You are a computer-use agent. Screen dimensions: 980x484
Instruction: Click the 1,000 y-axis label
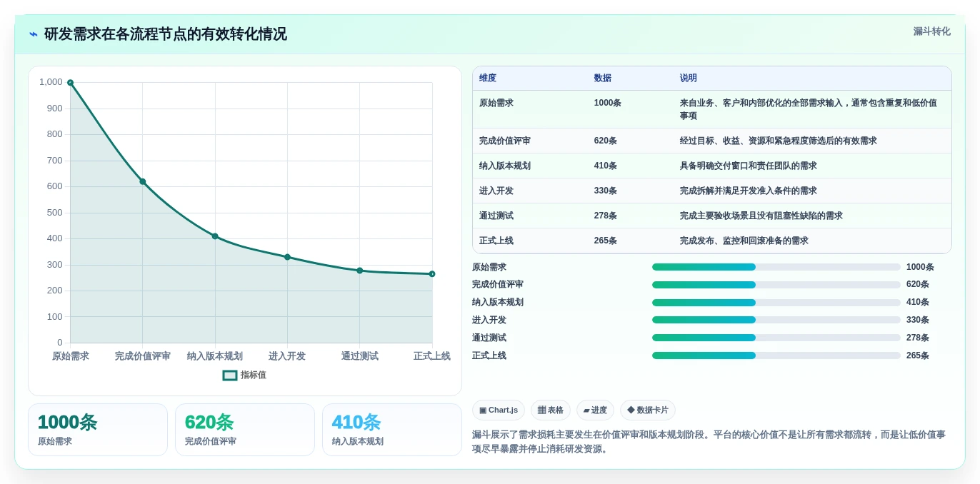(51, 82)
